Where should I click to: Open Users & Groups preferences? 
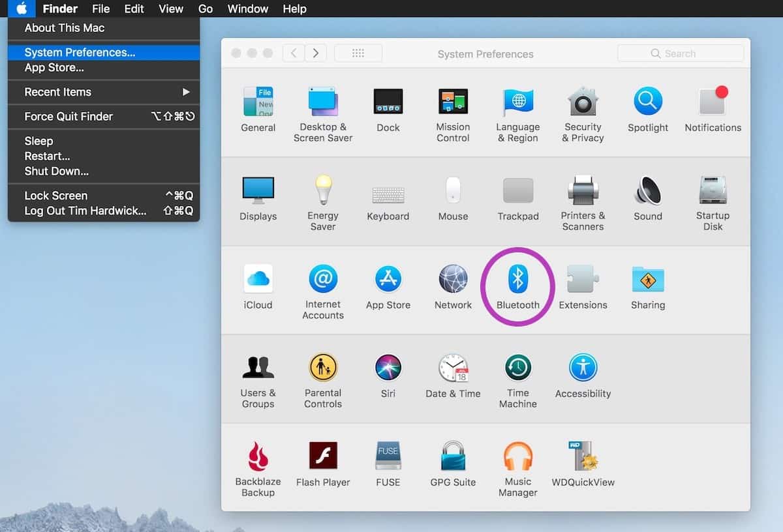pos(258,381)
